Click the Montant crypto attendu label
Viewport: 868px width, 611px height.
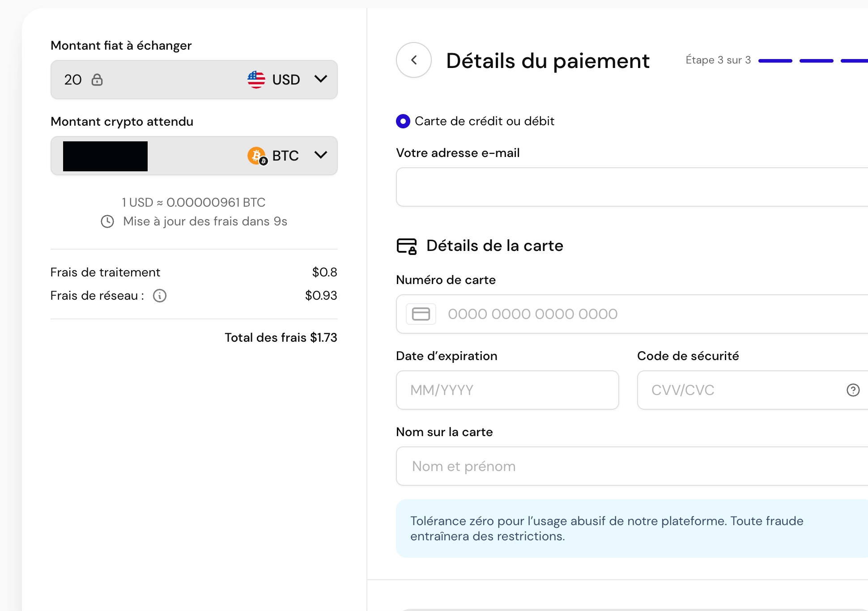click(122, 122)
